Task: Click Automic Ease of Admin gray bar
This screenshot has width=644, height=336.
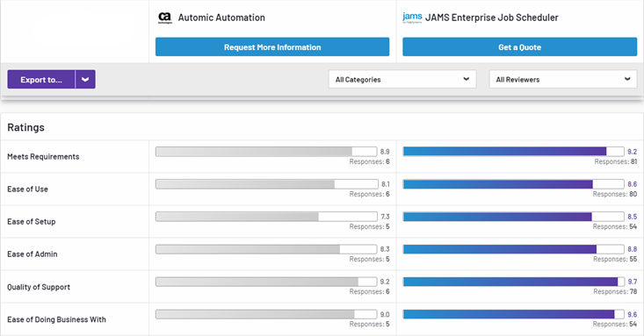Action: click(x=266, y=248)
